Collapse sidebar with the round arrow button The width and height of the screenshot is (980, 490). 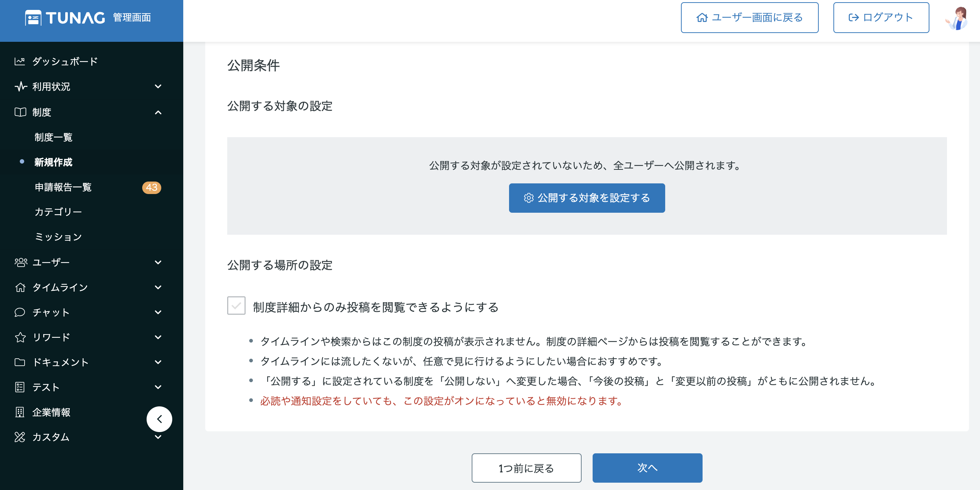click(x=159, y=419)
